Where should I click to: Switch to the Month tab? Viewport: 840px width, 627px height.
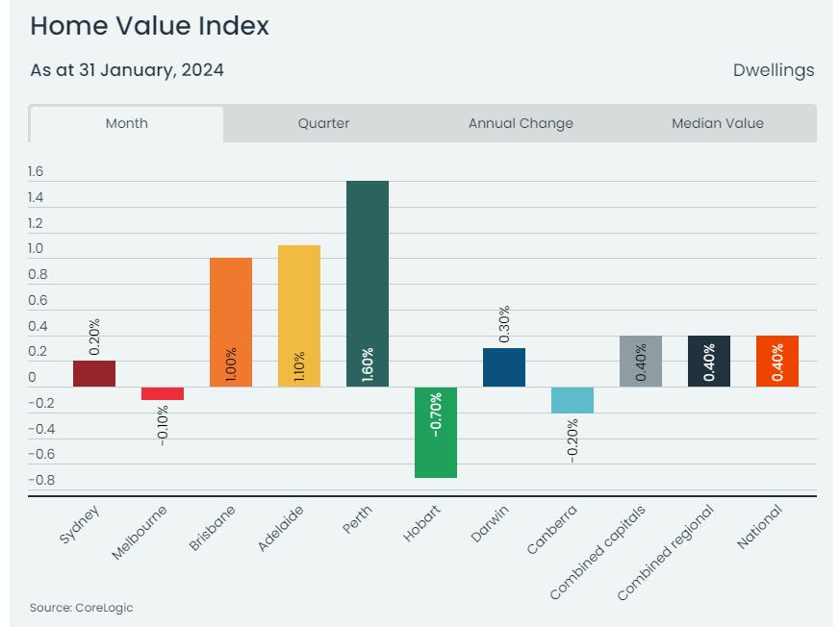click(126, 124)
